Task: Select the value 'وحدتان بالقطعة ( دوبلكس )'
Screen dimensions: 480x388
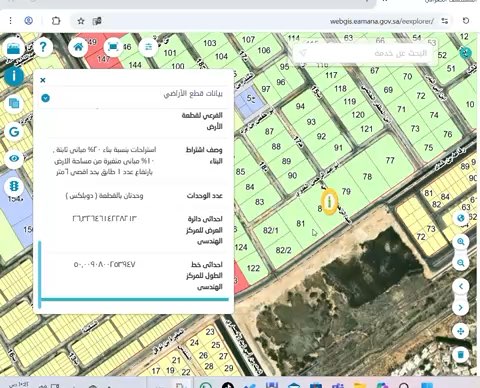Action: click(x=104, y=196)
